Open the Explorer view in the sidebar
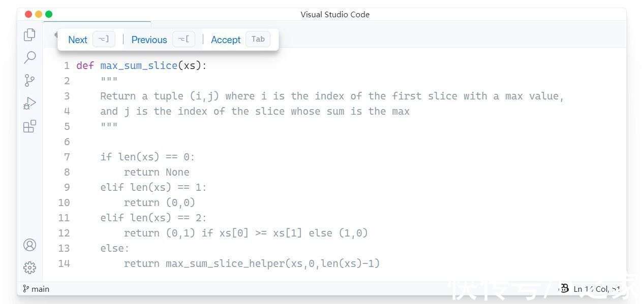Image resolution: width=644 pixels, height=304 pixels. click(x=29, y=35)
